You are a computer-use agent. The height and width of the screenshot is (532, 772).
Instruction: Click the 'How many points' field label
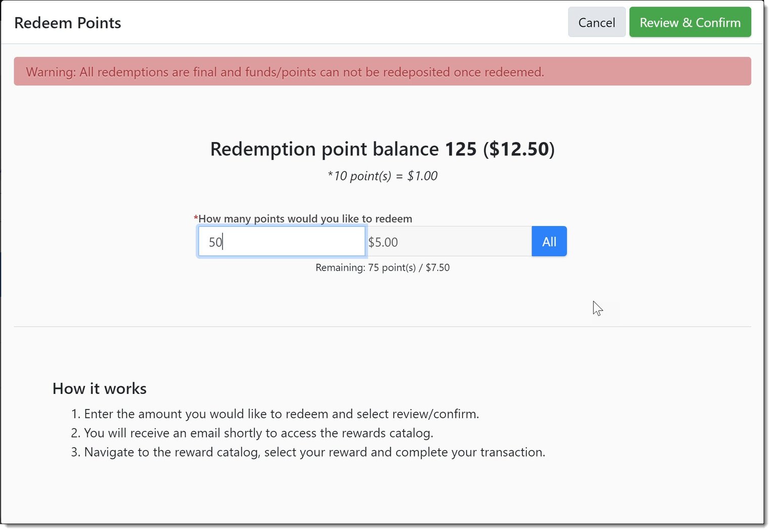(x=305, y=218)
